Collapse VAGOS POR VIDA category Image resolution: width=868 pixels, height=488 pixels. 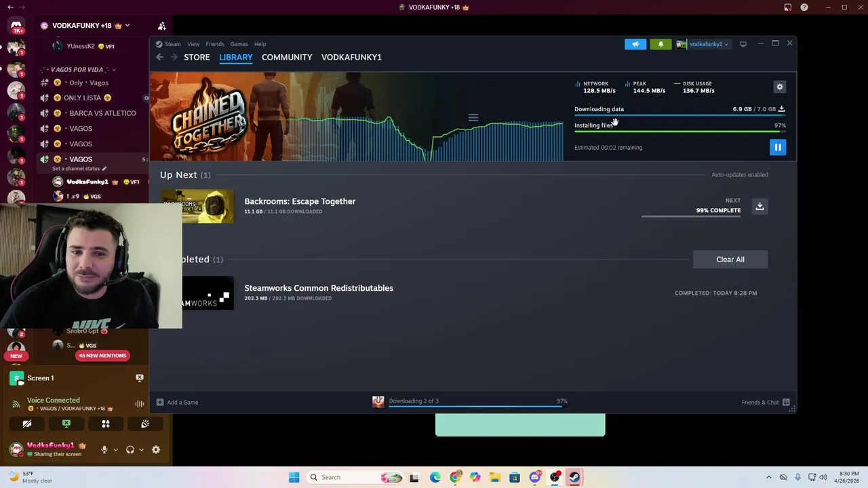coord(77,69)
